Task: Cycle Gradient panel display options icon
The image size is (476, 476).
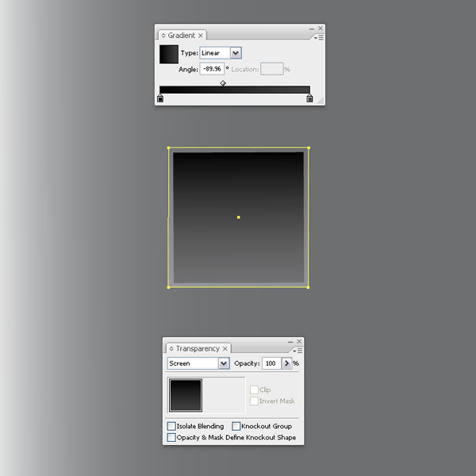Action: pyautogui.click(x=163, y=36)
